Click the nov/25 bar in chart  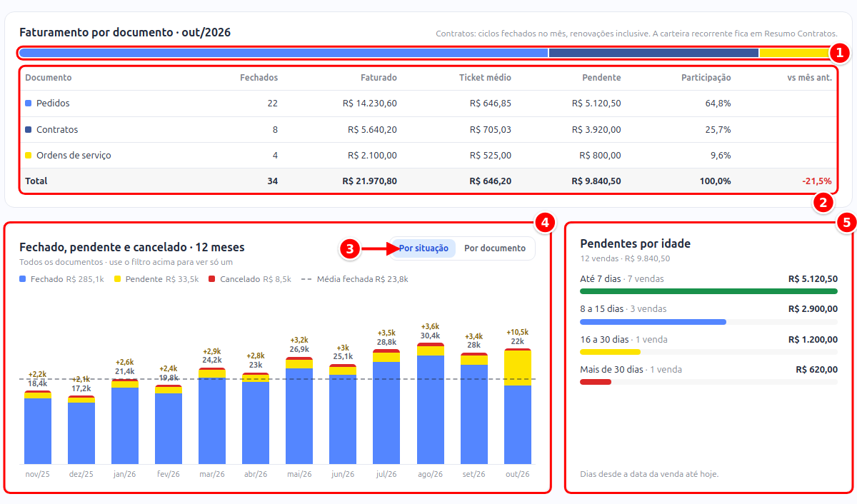[x=38, y=428]
